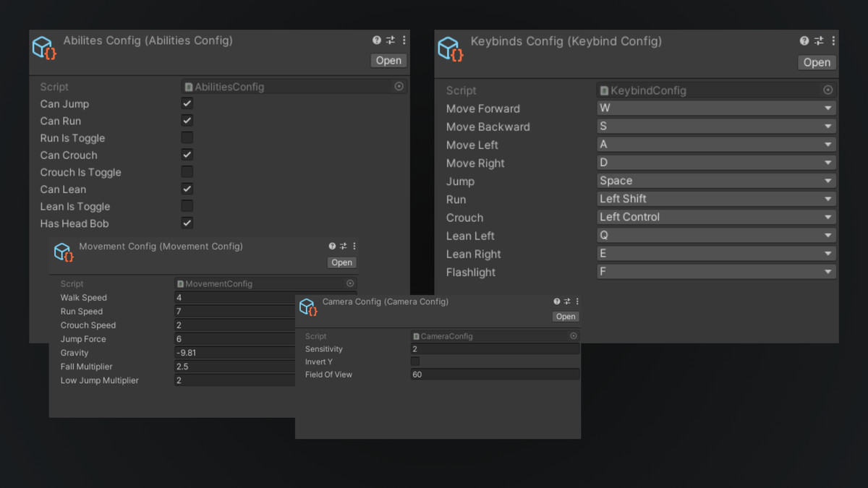
Task: Open the three-dot menu on Movement Config
Action: click(354, 246)
